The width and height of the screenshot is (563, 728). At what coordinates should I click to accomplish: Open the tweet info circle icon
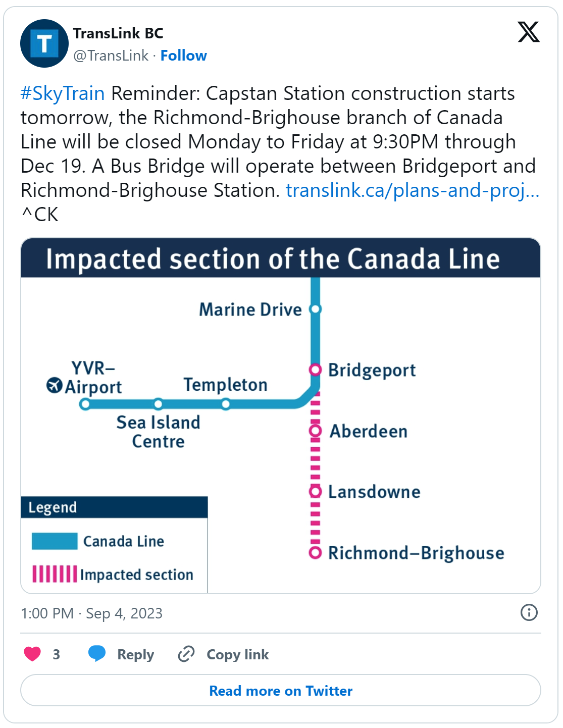point(529,612)
